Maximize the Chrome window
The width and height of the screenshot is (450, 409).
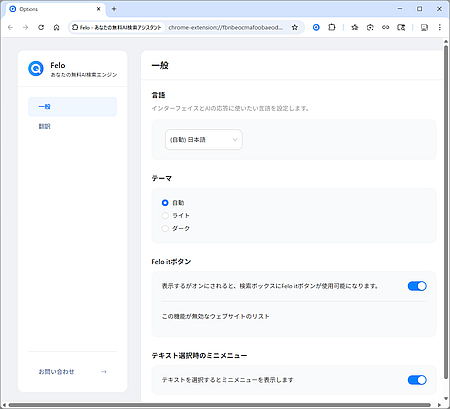tap(420, 9)
